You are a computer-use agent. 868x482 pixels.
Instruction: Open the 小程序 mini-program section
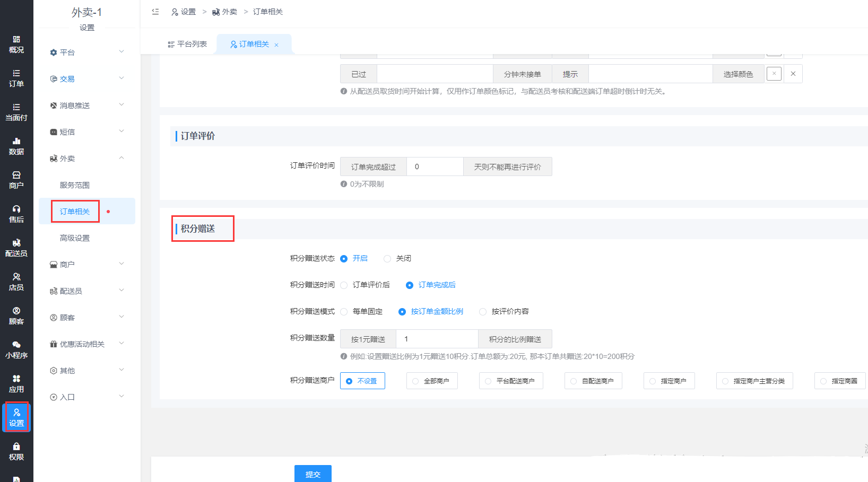coord(16,350)
